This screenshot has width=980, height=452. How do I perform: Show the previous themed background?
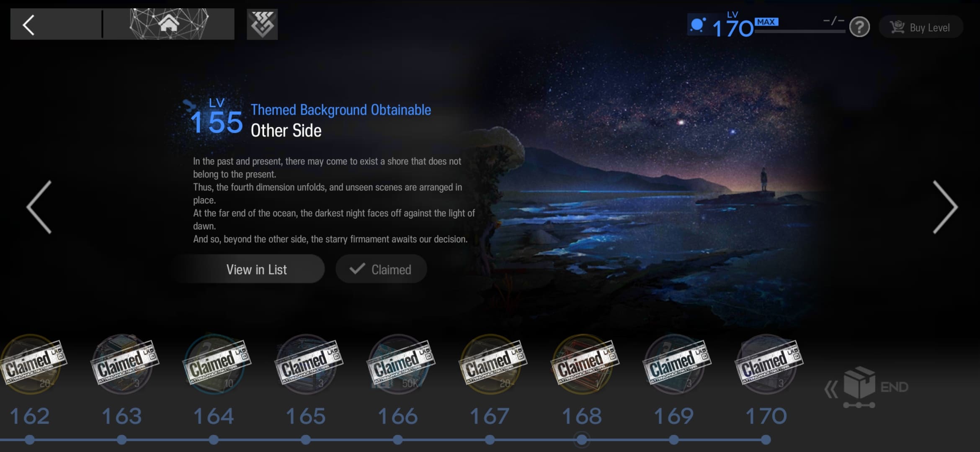tap(39, 207)
